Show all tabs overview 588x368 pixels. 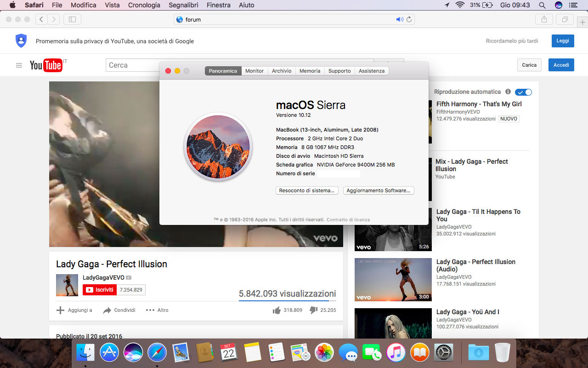pyautogui.click(x=565, y=19)
